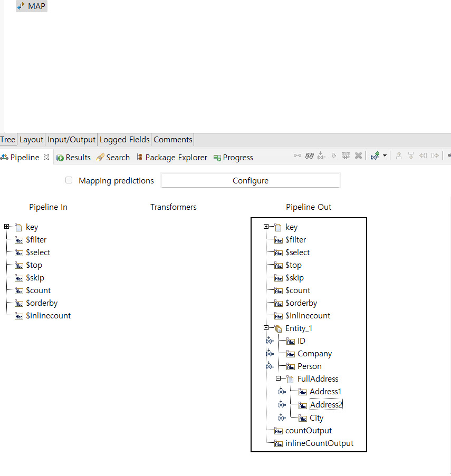Click the move down arrow toolbar icon
Image resolution: width=451 pixels, height=476 pixels.
pyautogui.click(x=410, y=156)
